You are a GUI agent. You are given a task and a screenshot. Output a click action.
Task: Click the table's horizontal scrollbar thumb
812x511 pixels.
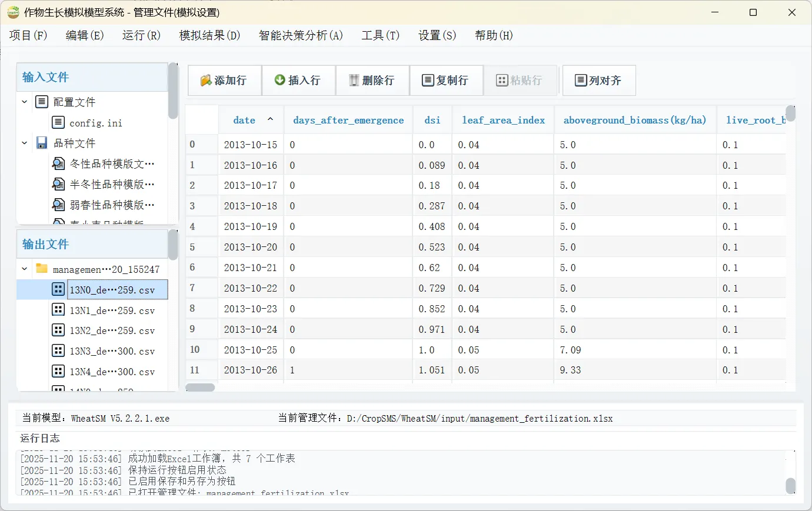click(x=200, y=388)
